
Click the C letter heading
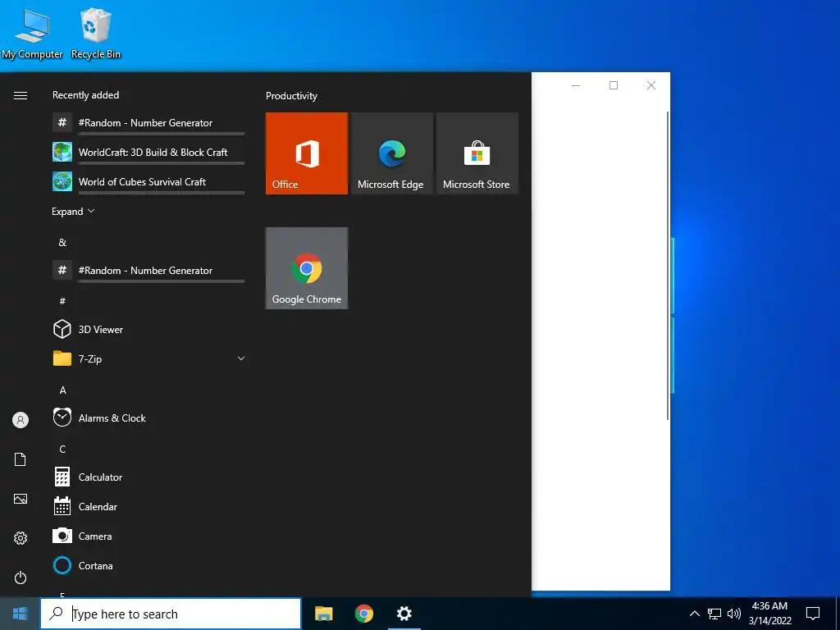[x=62, y=449]
